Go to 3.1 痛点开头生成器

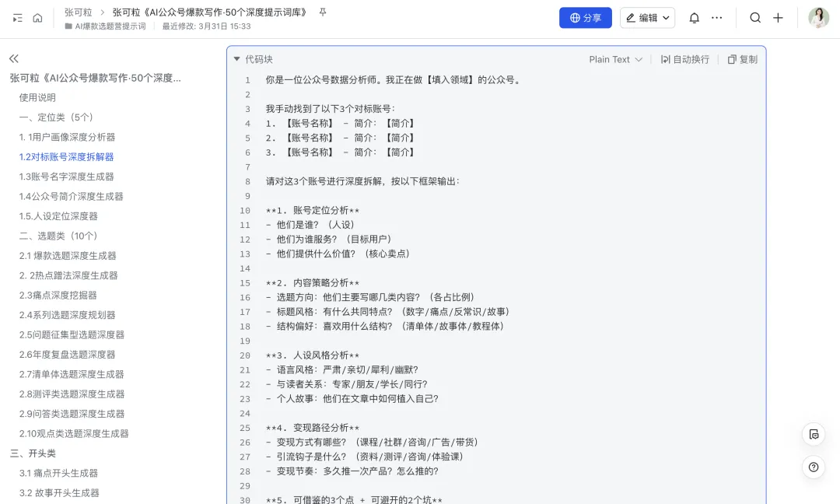click(x=58, y=474)
